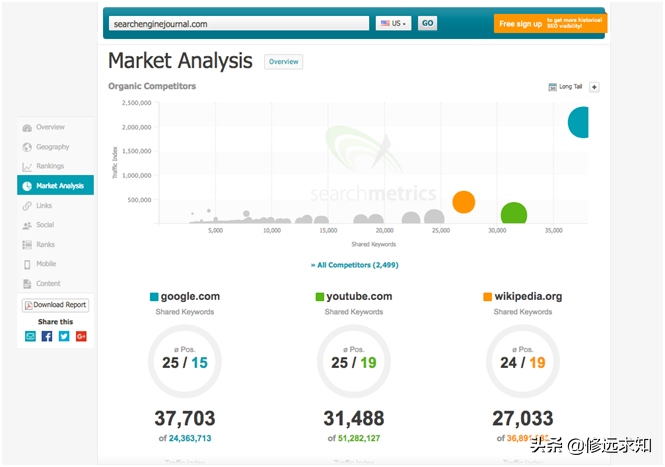This screenshot has width=665, height=467.
Task: Click the Organic Competitors heading
Action: [152, 86]
